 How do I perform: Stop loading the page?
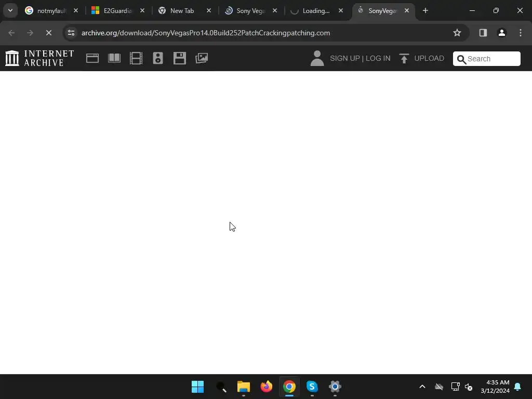[48, 33]
